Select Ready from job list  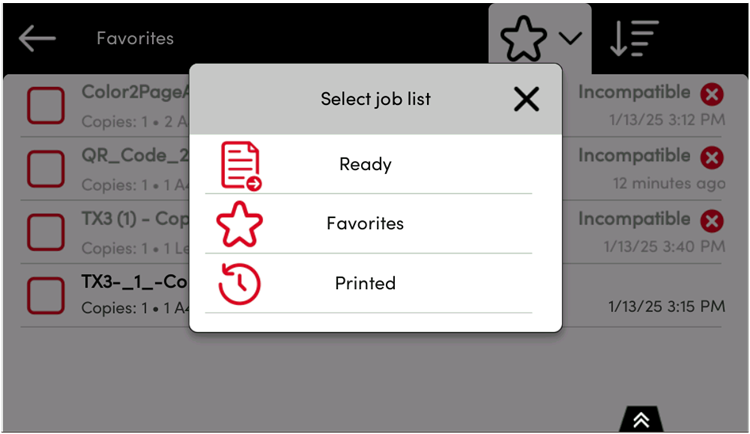coord(365,165)
